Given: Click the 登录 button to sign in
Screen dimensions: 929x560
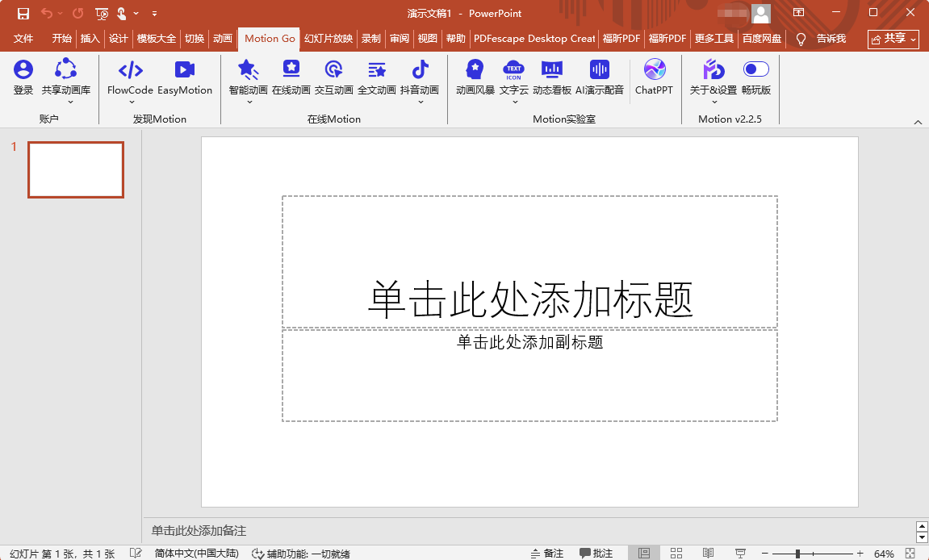Looking at the screenshot, I should pyautogui.click(x=23, y=77).
